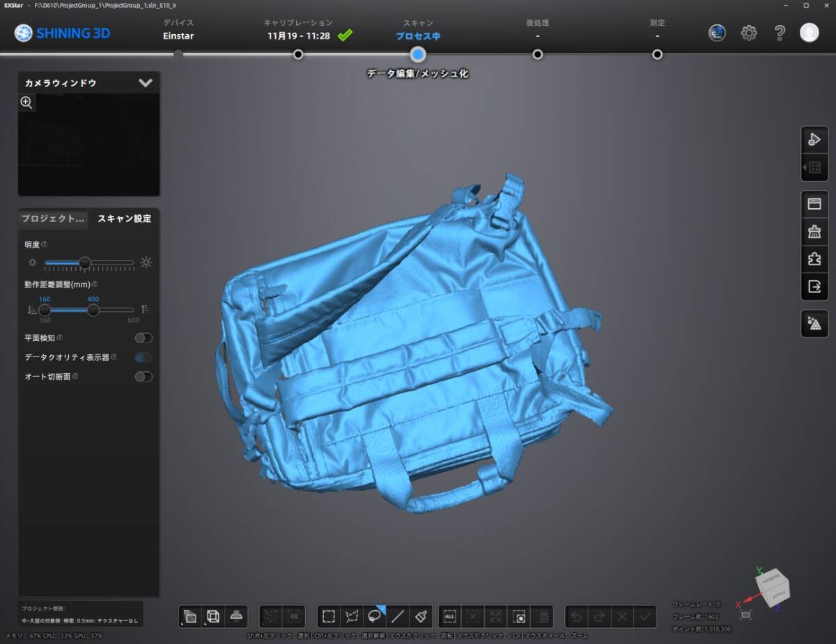Collapse the カメラウィンドウ panel chevron

pyautogui.click(x=145, y=83)
